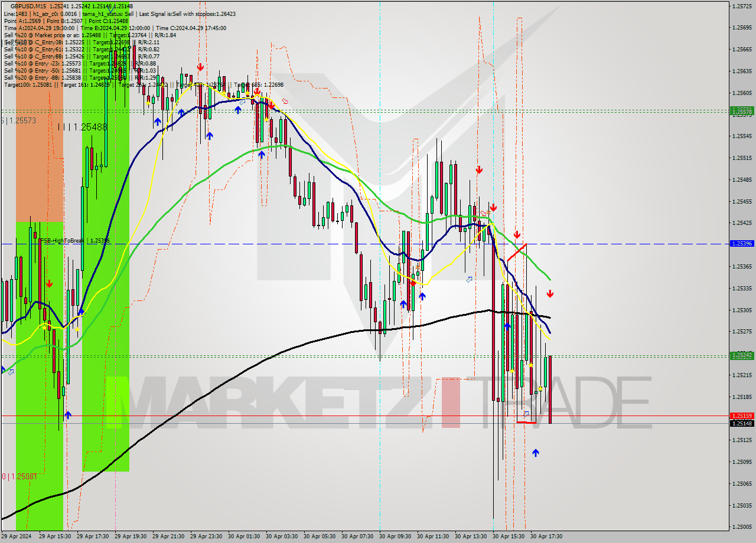
Task: Click the green 1.25578 price tag
Action: pos(742,111)
